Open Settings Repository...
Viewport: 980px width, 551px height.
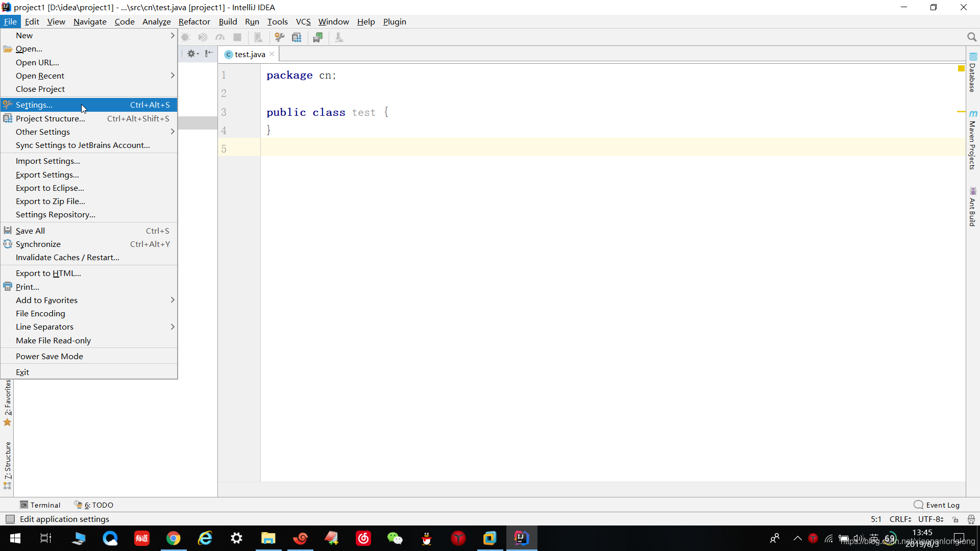[x=89, y=214]
